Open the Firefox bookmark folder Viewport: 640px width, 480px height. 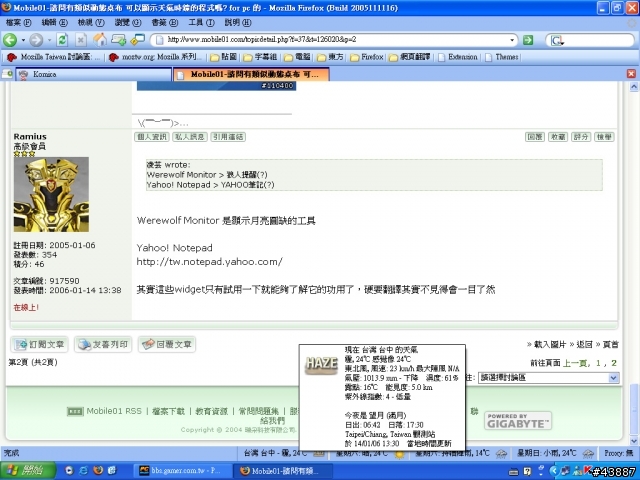pos(367,57)
